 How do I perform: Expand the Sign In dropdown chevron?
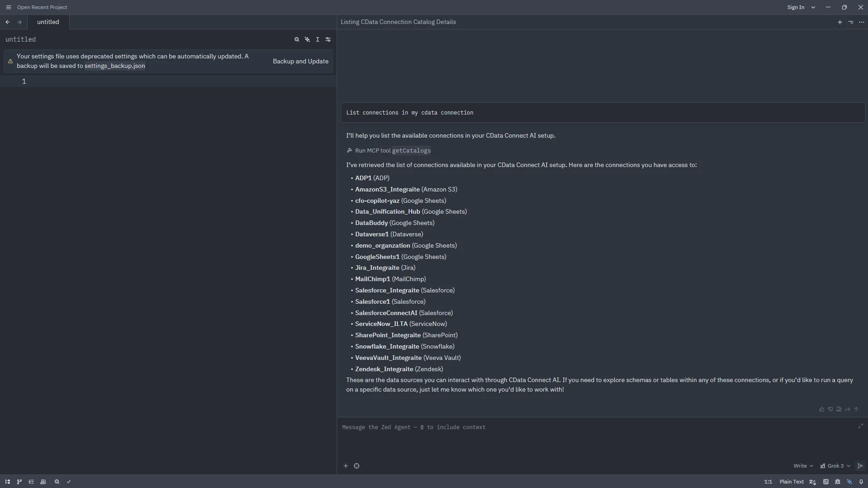813,7
